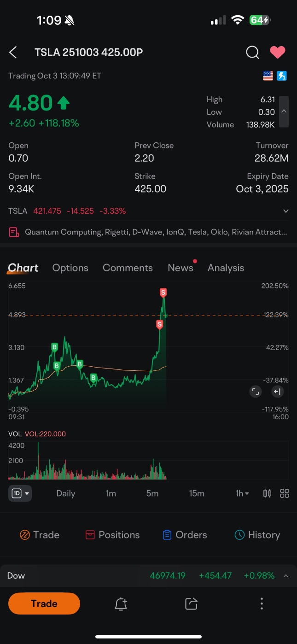Open the 1D timeframe dropdown

click(x=20, y=493)
